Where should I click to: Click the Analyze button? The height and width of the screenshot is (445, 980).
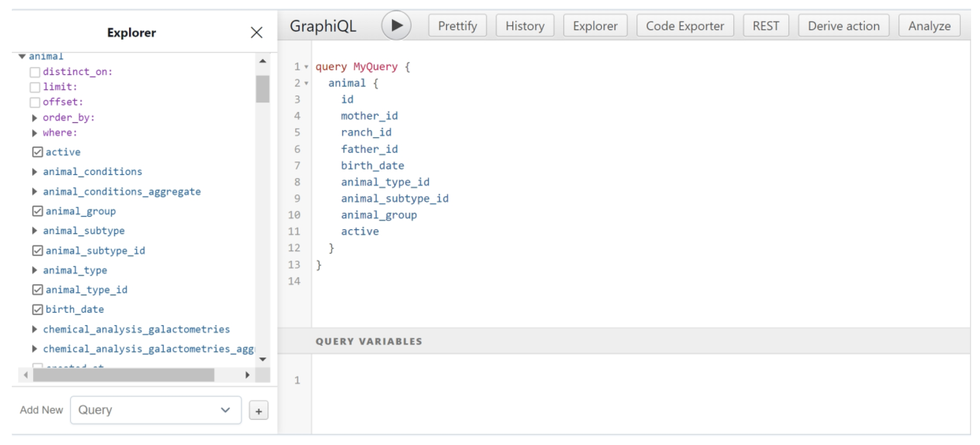click(929, 26)
